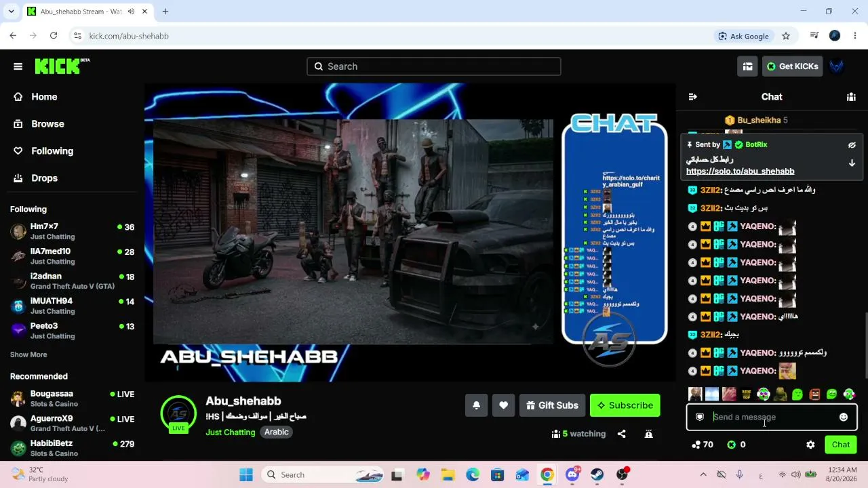868x488 pixels.
Task: Send message with the green Chat button
Action: click(841, 445)
